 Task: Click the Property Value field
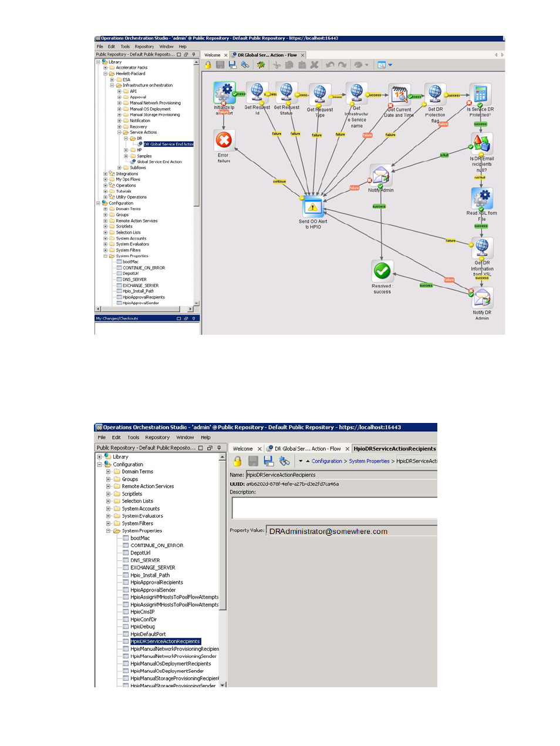pos(352,531)
